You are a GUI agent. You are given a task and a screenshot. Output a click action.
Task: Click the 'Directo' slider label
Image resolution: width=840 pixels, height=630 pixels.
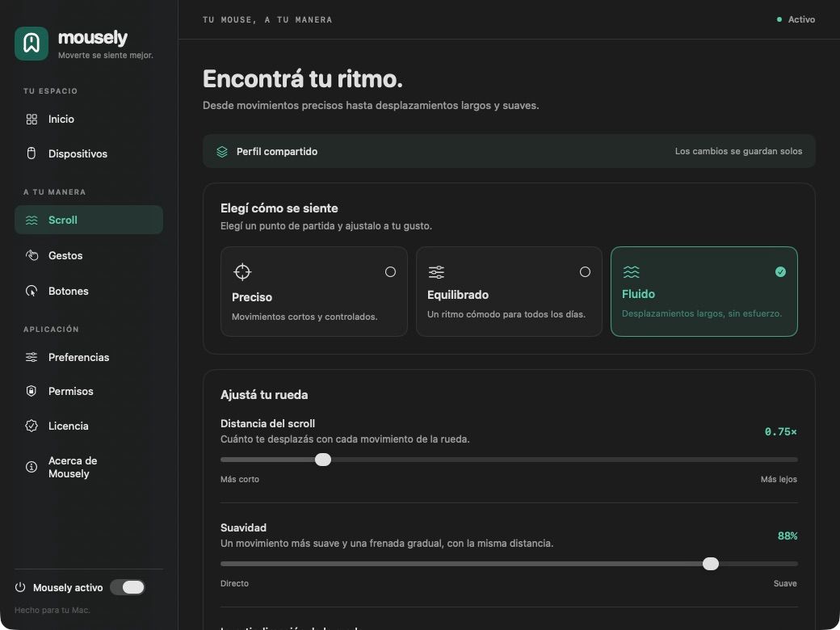(234, 583)
